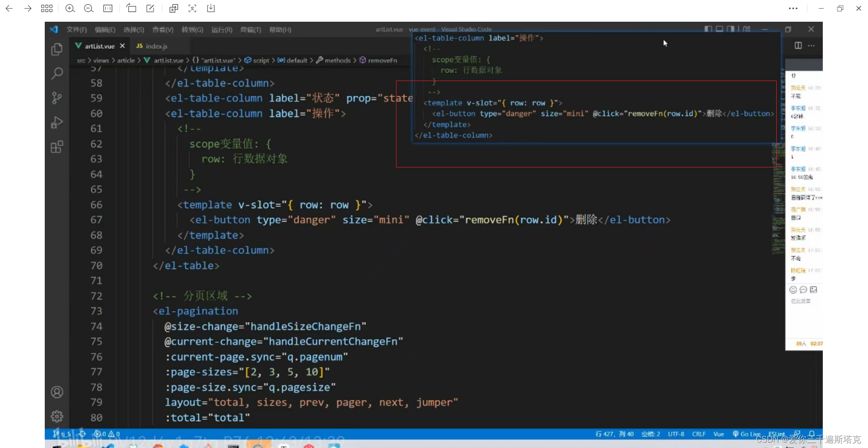The width and height of the screenshot is (868, 448).
Task: Expand the removeFn breadcrumb
Action: coord(378,60)
